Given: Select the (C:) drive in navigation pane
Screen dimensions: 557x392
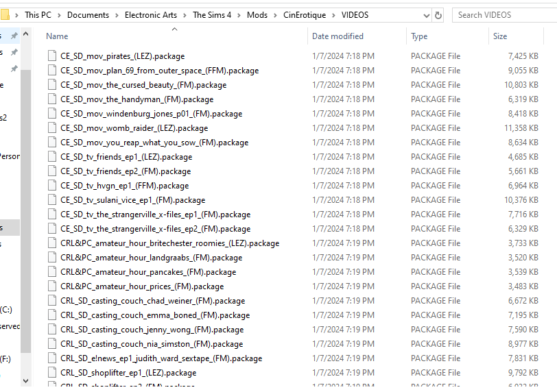Looking at the screenshot, I should [6, 310].
